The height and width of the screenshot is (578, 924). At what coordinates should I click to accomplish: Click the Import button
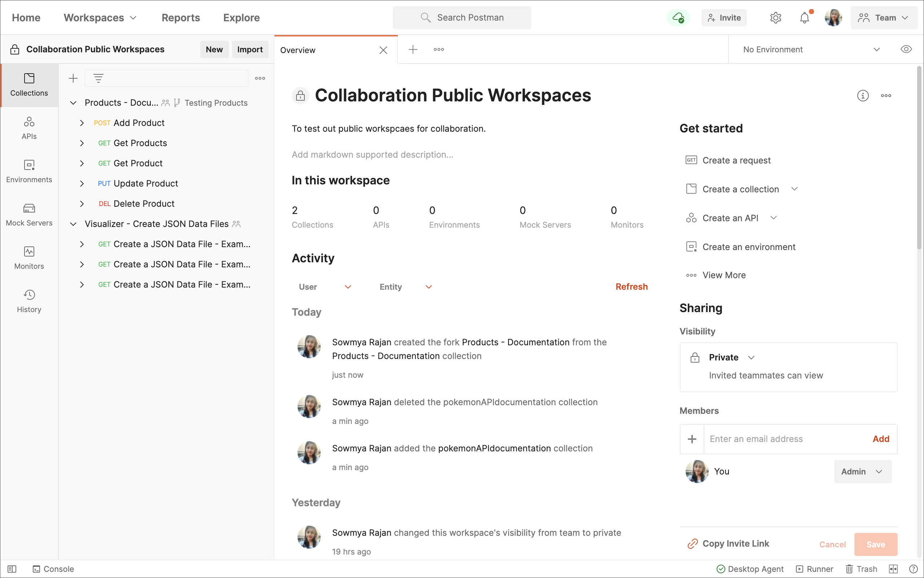(x=250, y=49)
